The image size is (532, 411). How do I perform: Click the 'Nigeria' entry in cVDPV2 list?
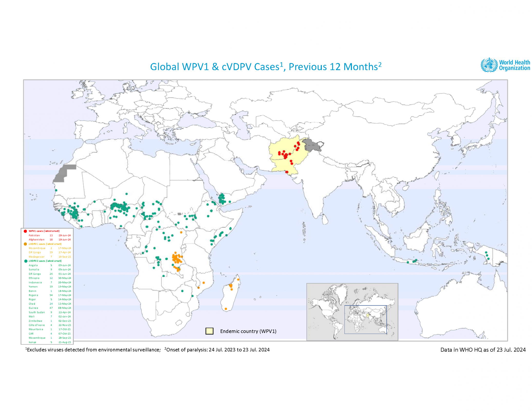33,295
